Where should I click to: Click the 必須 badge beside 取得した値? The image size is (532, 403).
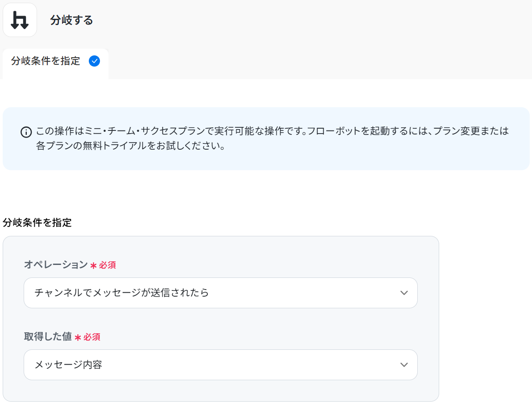(92, 337)
